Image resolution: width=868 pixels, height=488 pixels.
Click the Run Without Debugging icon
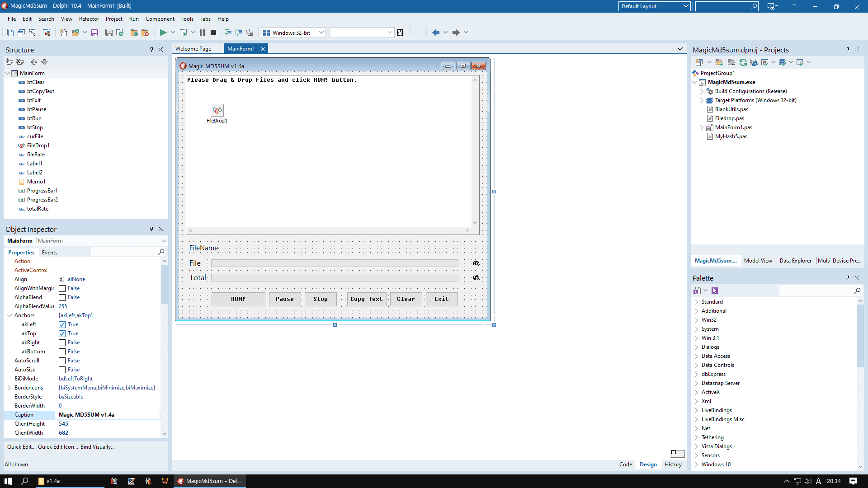coord(184,33)
